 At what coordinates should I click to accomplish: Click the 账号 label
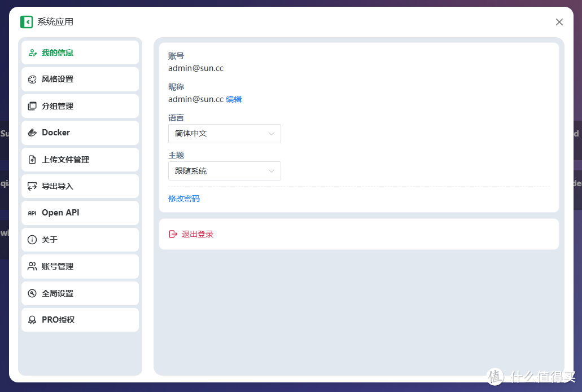coord(176,56)
